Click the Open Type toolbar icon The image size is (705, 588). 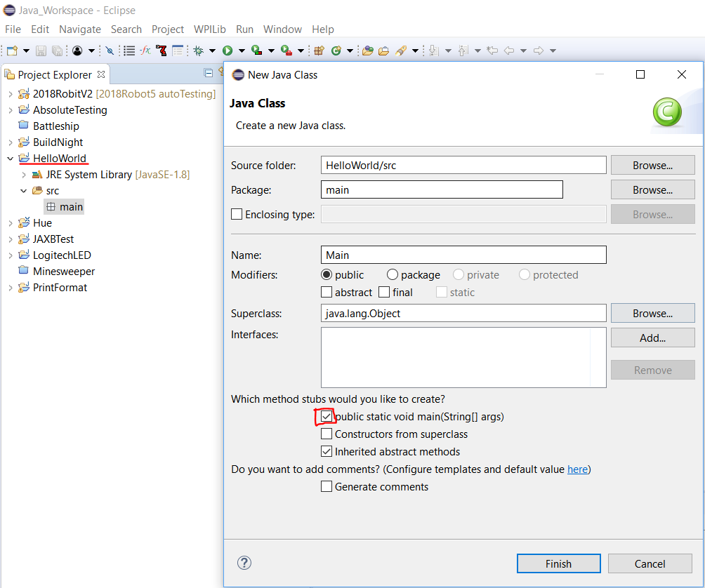[368, 51]
